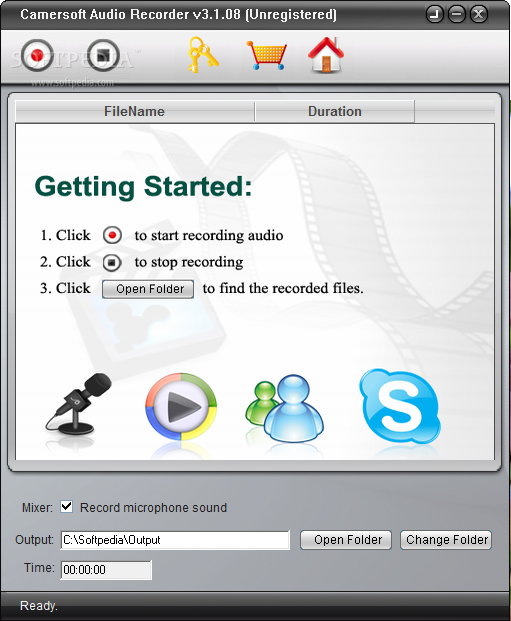
Task: Click the 'Time:' label
Action: [x=39, y=568]
